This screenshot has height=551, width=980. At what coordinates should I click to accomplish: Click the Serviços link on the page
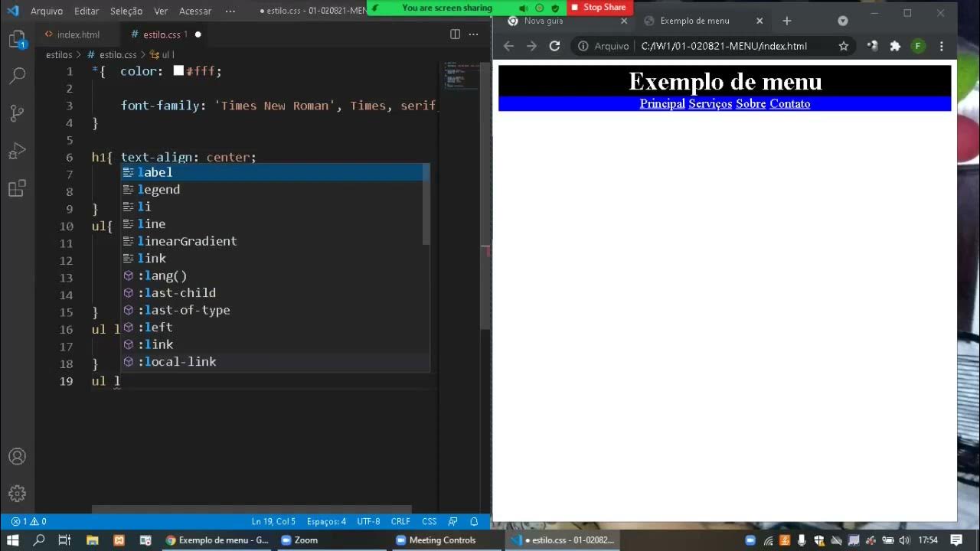(710, 103)
